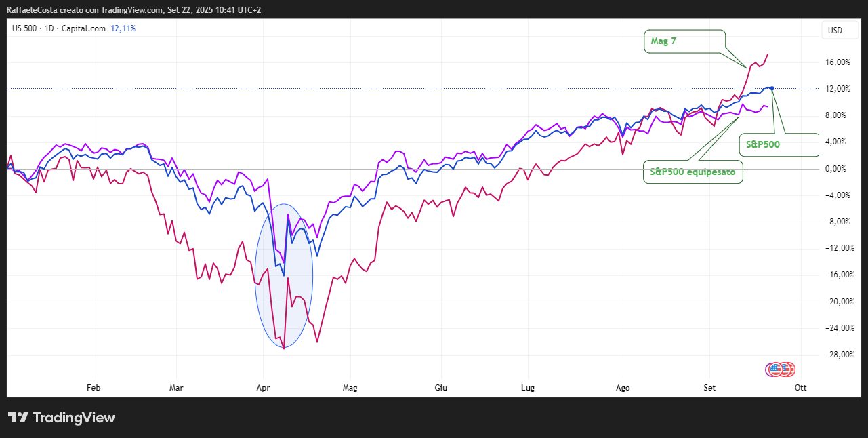Click the Feb label on time axis
The width and height of the screenshot is (868, 438).
(94, 388)
